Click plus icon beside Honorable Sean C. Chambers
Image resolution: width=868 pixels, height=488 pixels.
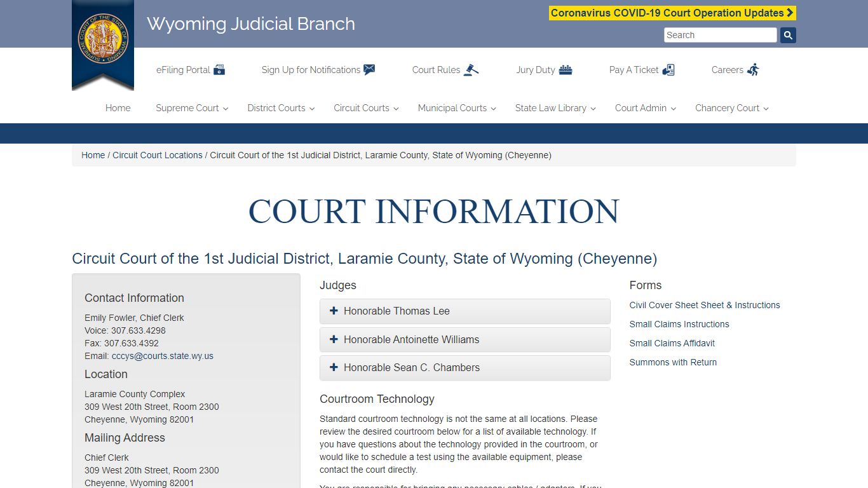pos(334,367)
